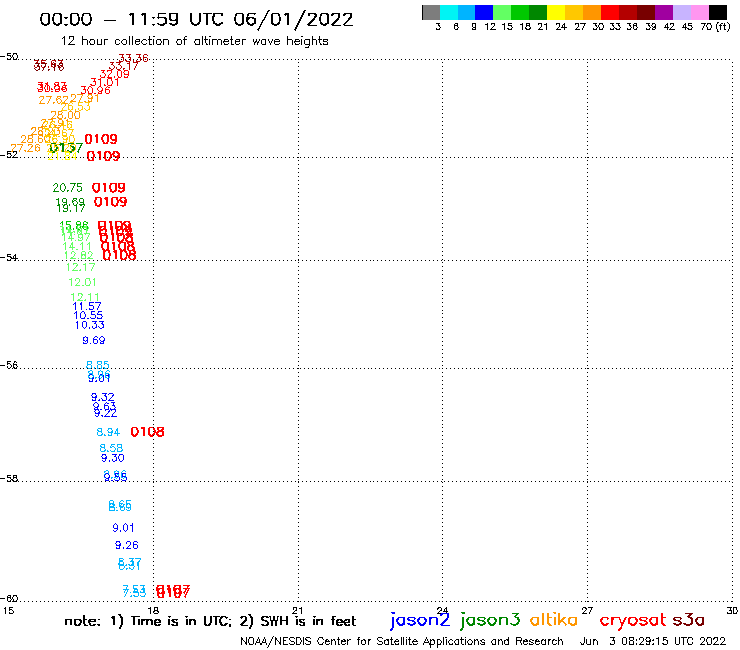Click the '18' longitude axis label
Viewport: 740px width, 650px height.
153,610
